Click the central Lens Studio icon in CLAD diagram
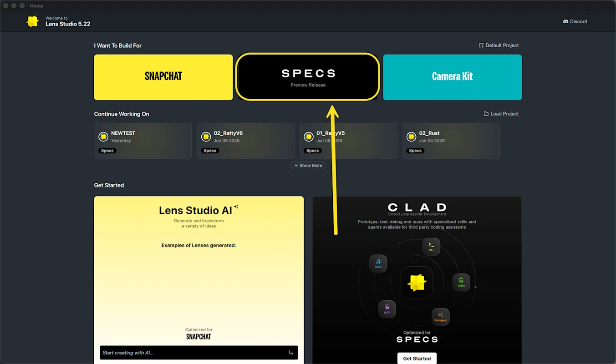The width and height of the screenshot is (616, 364). (x=417, y=282)
